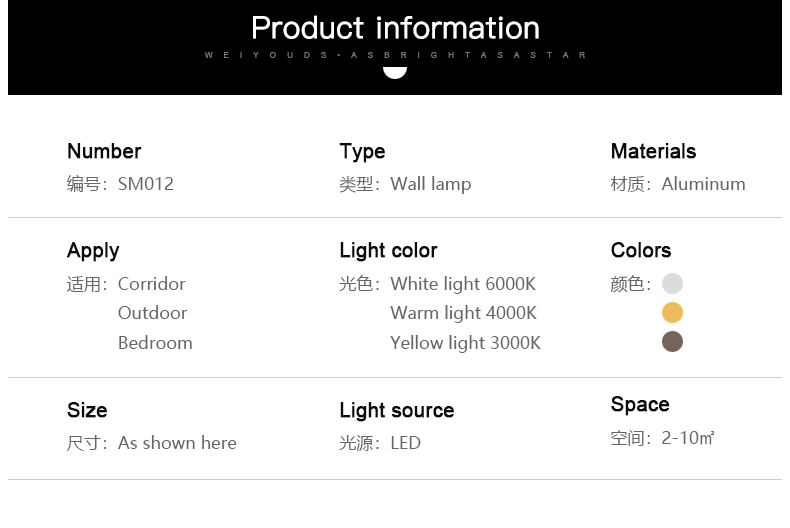This screenshot has width=790, height=528.
Task: Click the LED light source value
Action: click(406, 443)
